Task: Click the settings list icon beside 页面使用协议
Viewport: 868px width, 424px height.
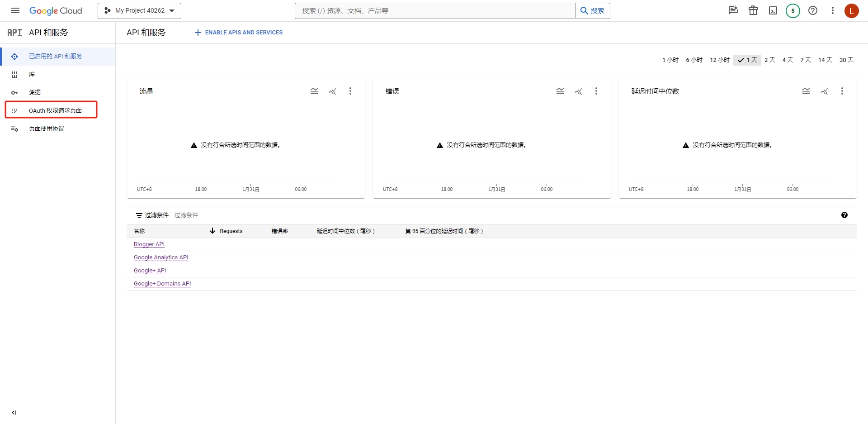Action: (x=14, y=129)
